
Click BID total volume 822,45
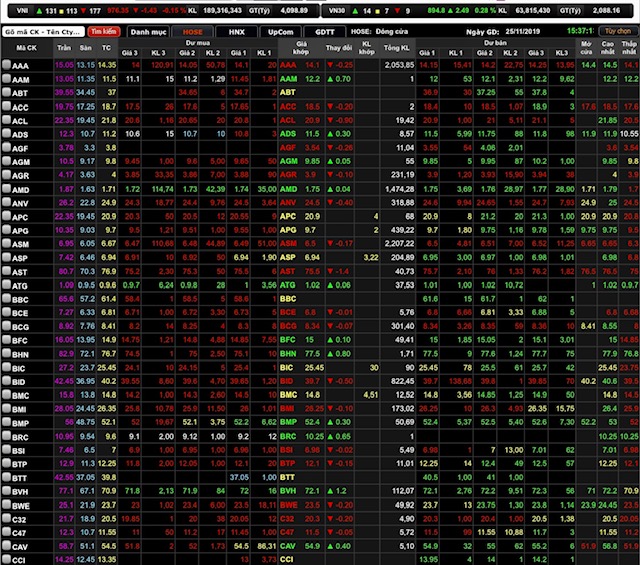(402, 381)
